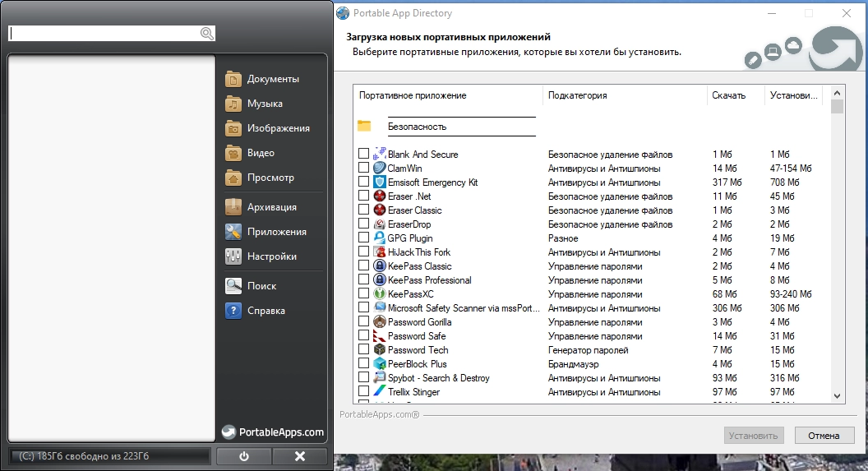Open the Настройки options icon
868x471 pixels.
tap(233, 256)
